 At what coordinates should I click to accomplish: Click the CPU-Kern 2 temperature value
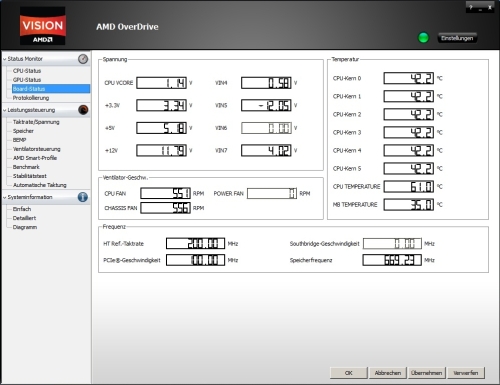[409, 114]
